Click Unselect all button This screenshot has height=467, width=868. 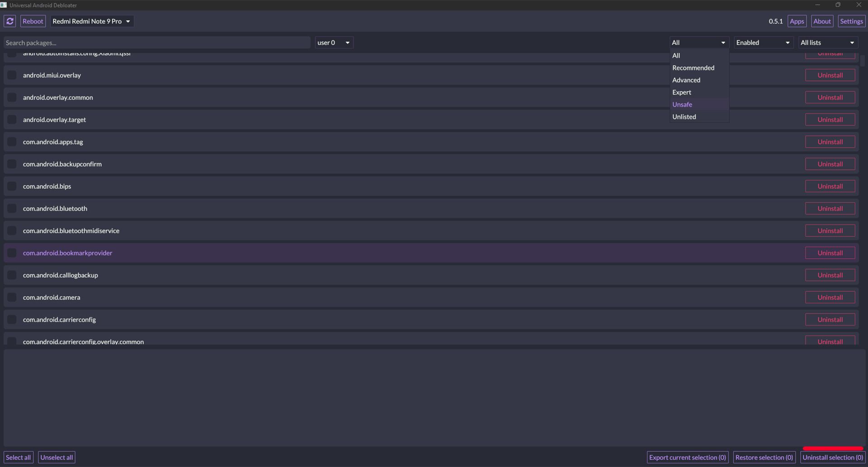tap(57, 457)
